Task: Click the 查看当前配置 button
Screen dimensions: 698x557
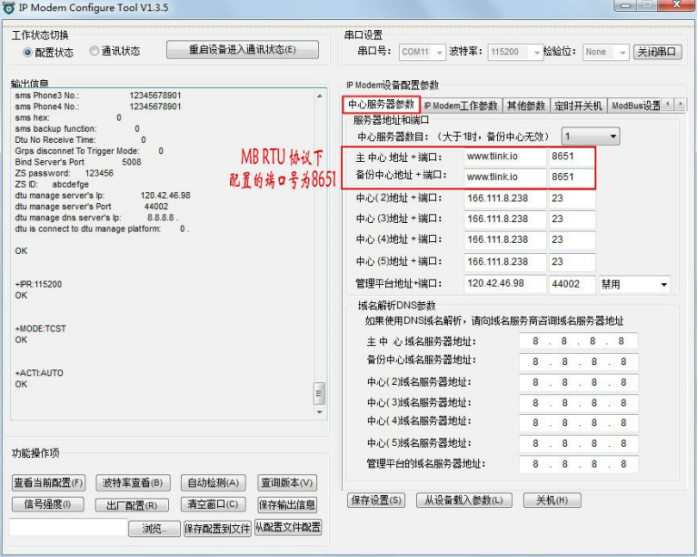Action: pos(48,483)
